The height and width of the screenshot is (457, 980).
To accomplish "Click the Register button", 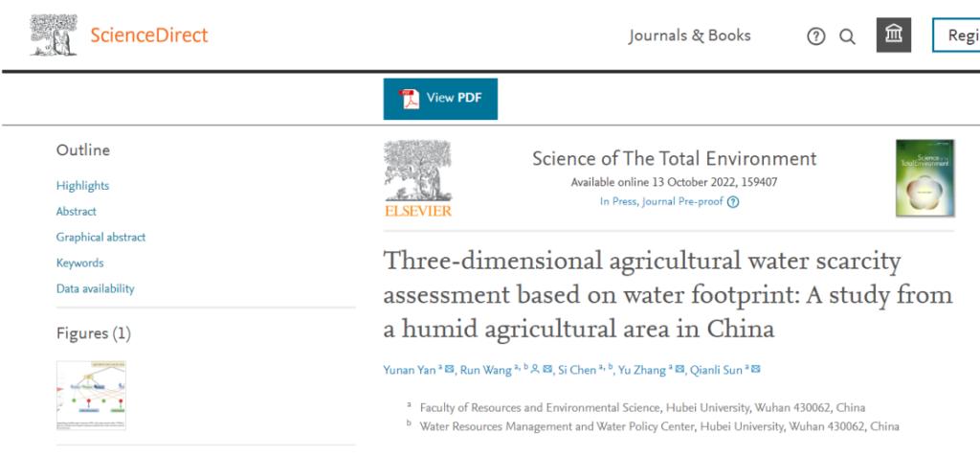I will pyautogui.click(x=957, y=35).
